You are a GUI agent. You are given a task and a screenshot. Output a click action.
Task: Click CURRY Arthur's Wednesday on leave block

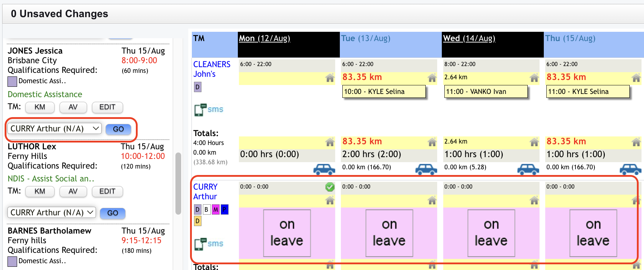click(491, 233)
